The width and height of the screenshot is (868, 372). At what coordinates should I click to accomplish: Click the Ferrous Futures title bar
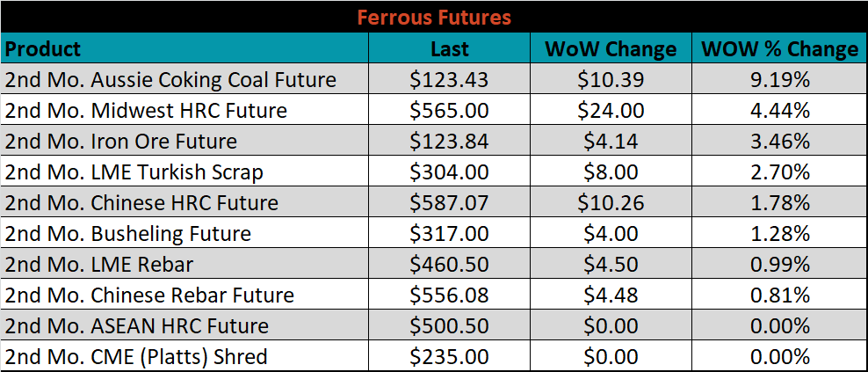434,17
